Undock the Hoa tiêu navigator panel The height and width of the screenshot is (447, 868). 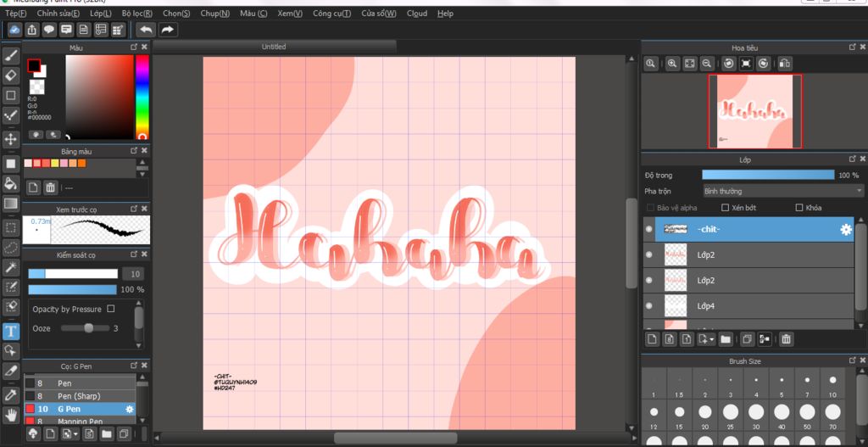[x=853, y=47]
